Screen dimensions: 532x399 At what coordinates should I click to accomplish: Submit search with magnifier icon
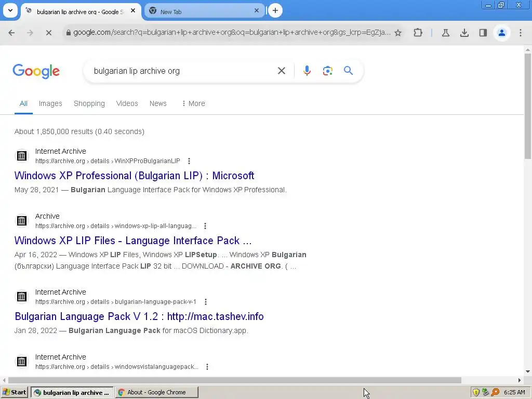pyautogui.click(x=348, y=71)
